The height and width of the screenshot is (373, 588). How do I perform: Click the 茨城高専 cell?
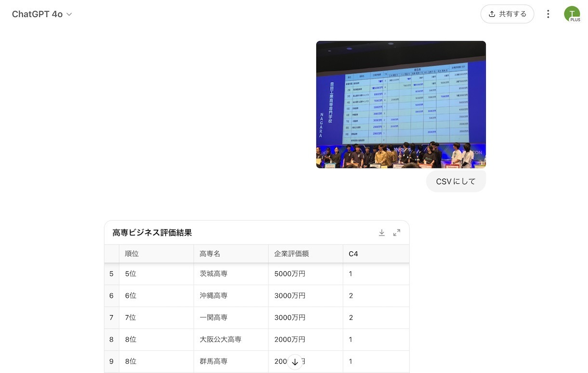coord(231,274)
